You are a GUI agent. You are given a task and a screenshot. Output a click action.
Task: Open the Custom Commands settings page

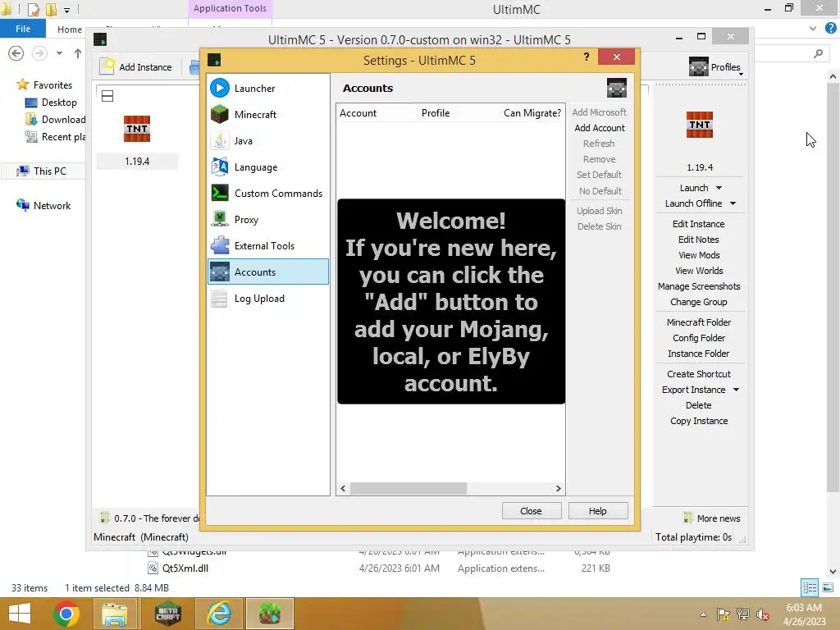[x=268, y=193]
